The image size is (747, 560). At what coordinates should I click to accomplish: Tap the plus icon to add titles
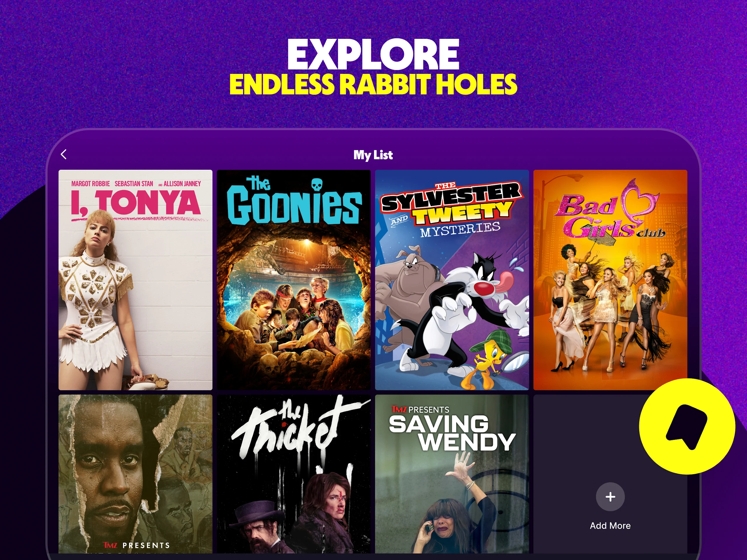[x=610, y=496]
